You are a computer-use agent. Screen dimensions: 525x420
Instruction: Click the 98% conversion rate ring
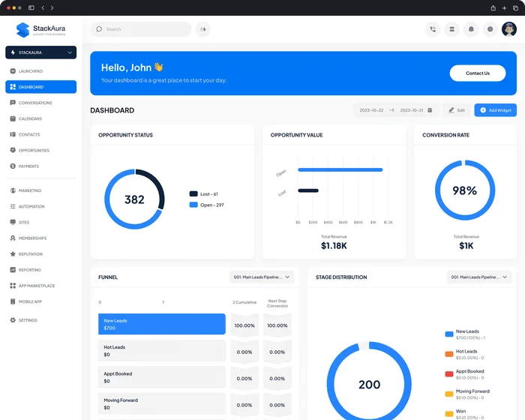[465, 190]
